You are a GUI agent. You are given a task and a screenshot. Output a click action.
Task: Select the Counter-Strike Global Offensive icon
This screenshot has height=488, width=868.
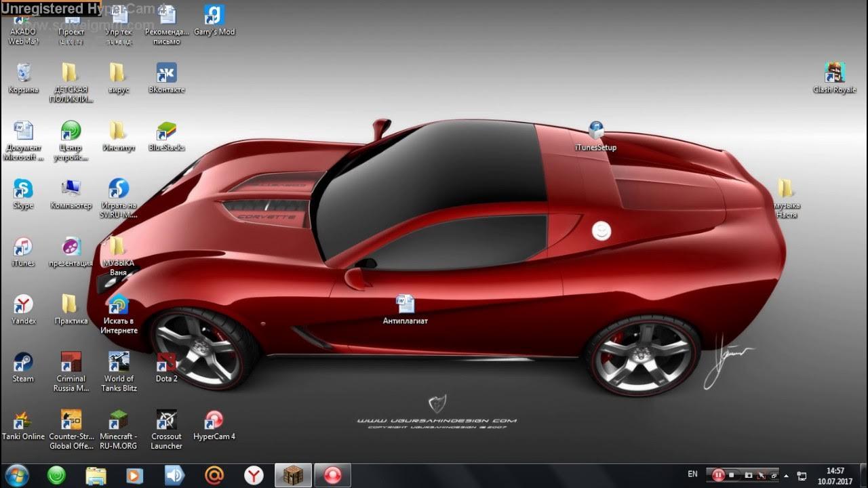(71, 420)
